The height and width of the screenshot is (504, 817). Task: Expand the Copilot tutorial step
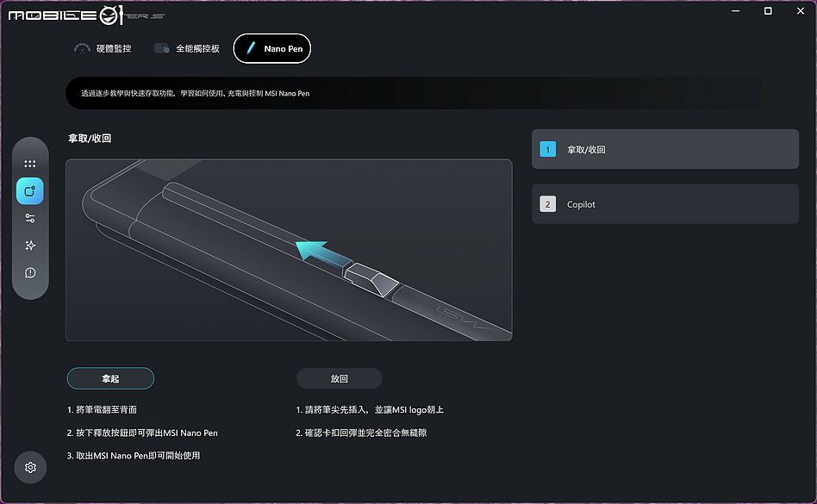664,203
